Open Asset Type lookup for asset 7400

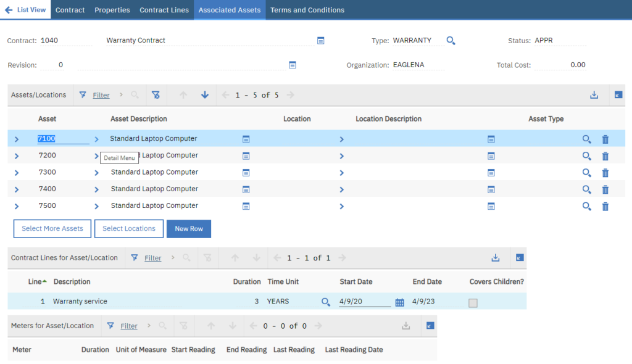tap(586, 189)
